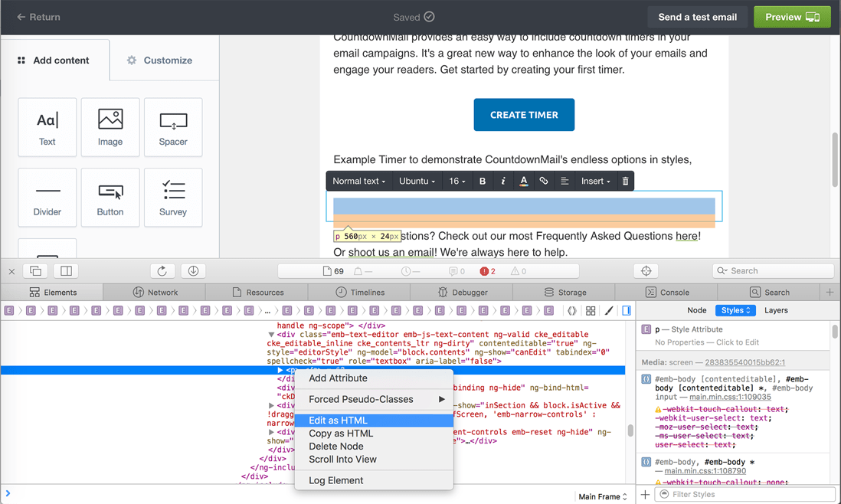Add a Survey content block
Image resolution: width=841 pixels, height=504 pixels.
(x=173, y=198)
